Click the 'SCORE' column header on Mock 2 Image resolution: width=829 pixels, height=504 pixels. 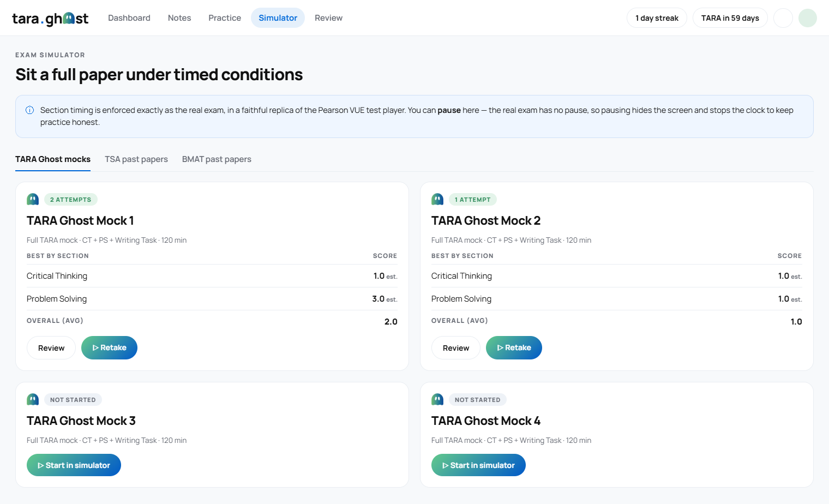click(790, 256)
